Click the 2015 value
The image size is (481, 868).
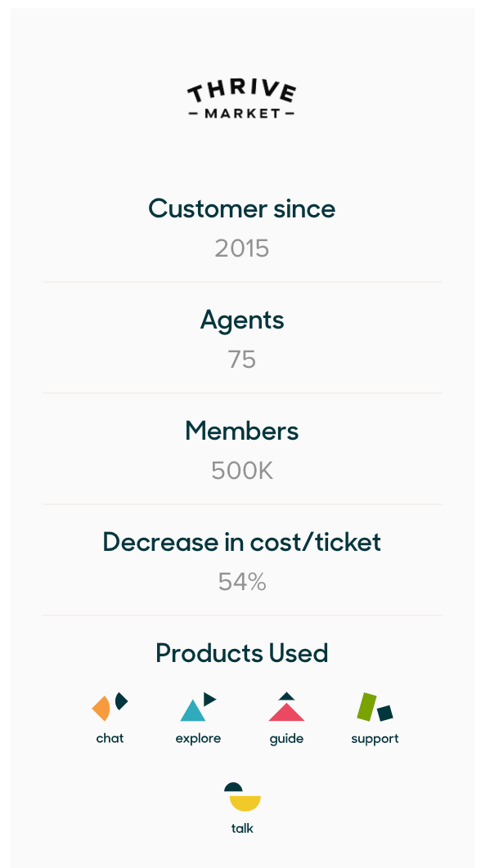coord(241,248)
